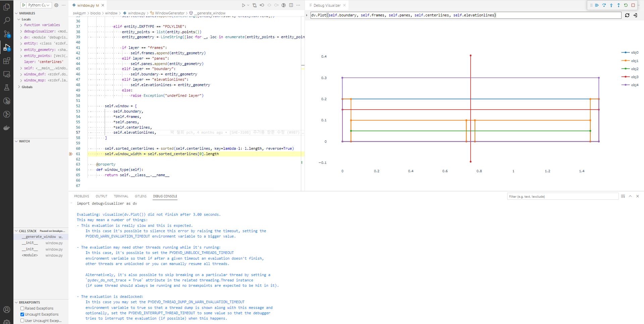This screenshot has width=644, height=324.
Task: Open editor More Actions ellipsis menu
Action: click(298, 5)
